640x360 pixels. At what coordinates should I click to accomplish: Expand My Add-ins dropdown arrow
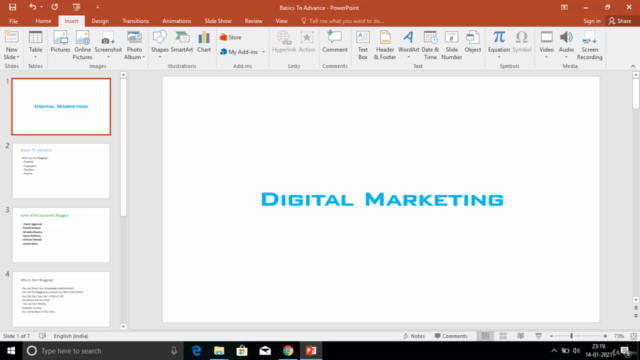tap(263, 52)
